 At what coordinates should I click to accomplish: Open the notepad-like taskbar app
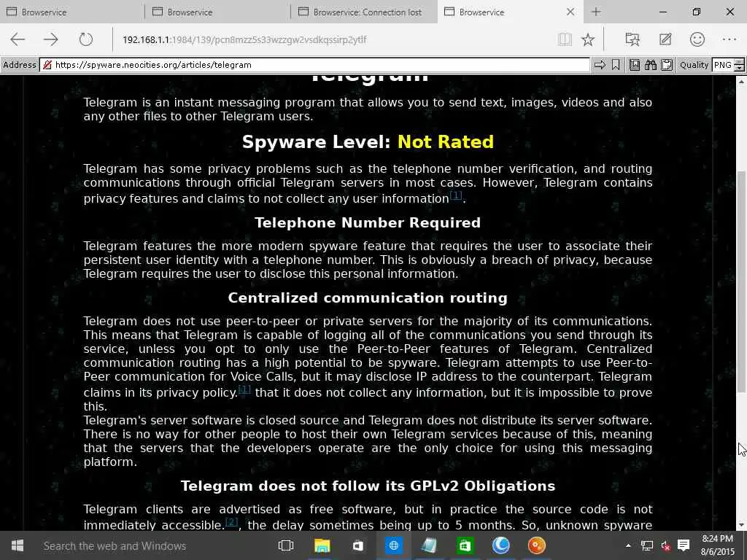(429, 545)
